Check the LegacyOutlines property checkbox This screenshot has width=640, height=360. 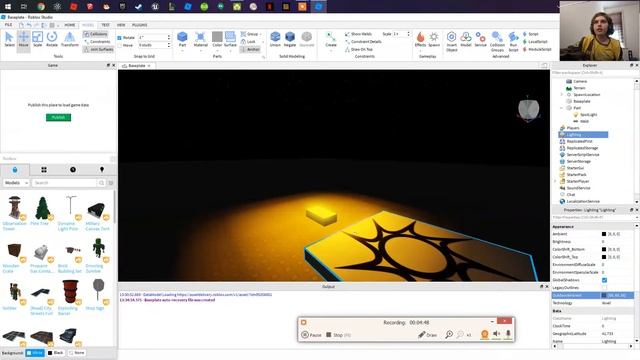[x=604, y=288]
